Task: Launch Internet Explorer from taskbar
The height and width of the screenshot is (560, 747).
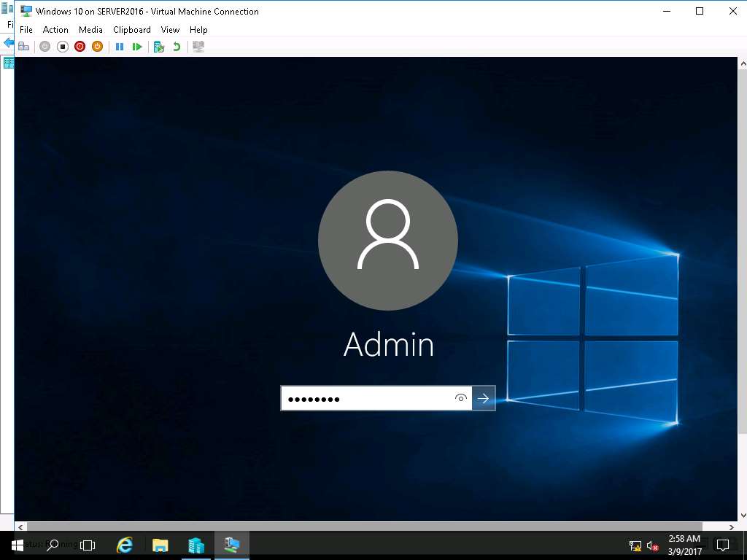Action: point(125,545)
